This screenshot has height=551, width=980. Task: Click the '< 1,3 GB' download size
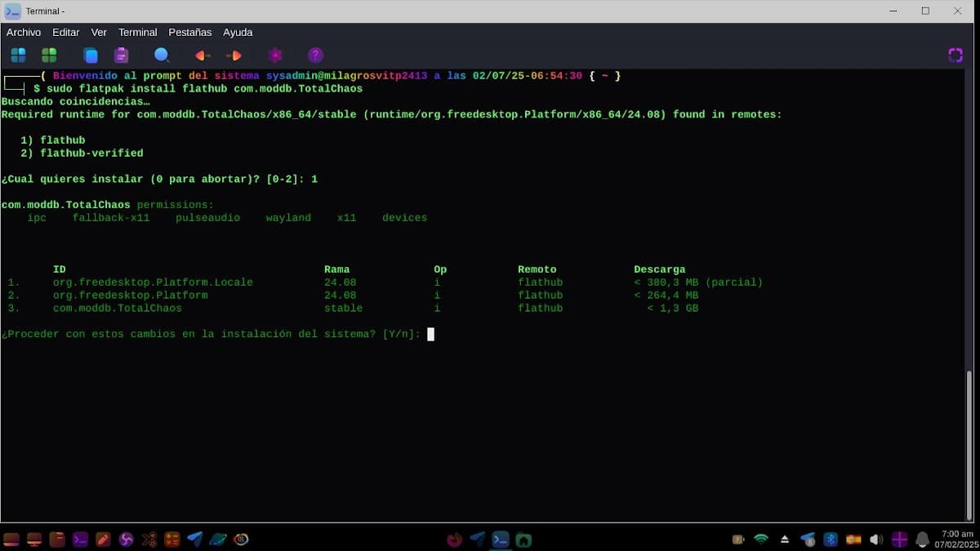pyautogui.click(x=673, y=309)
